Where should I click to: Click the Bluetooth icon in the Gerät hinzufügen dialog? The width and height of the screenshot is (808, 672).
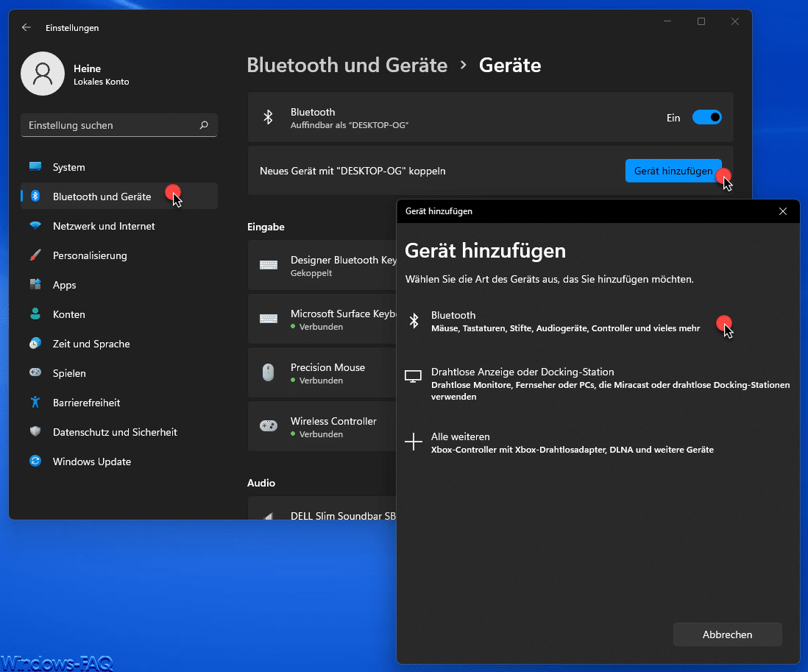[x=414, y=320]
